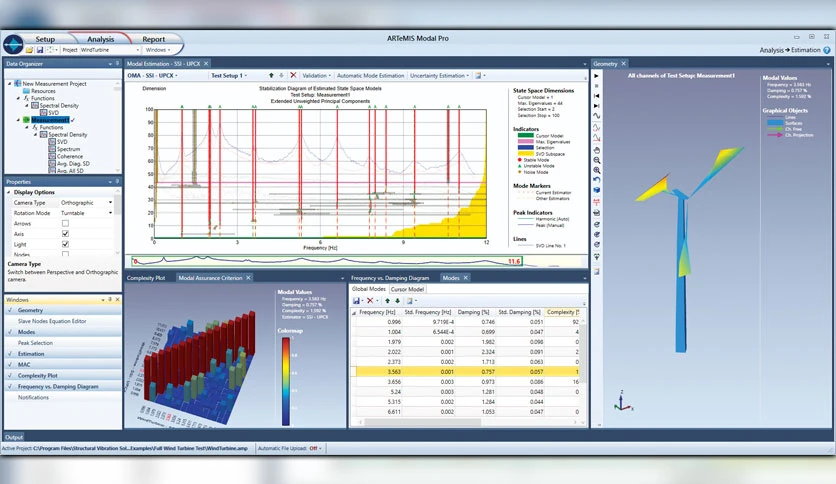
Task: Open the Project WindTurbine combo box
Action: coord(109,50)
